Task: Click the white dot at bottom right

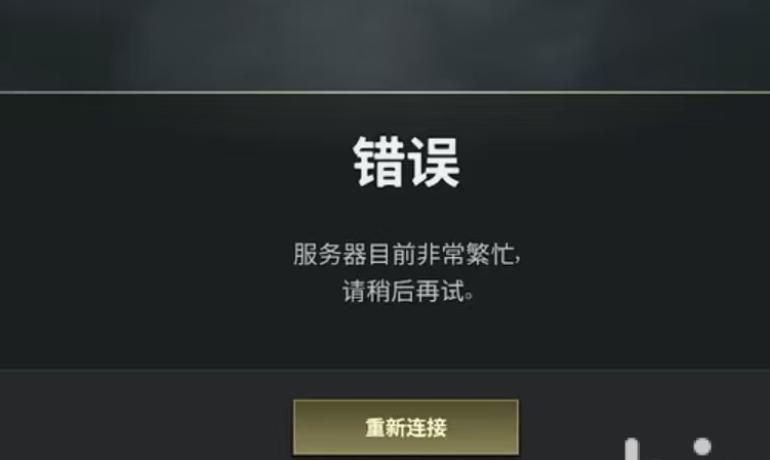Action: [x=702, y=446]
